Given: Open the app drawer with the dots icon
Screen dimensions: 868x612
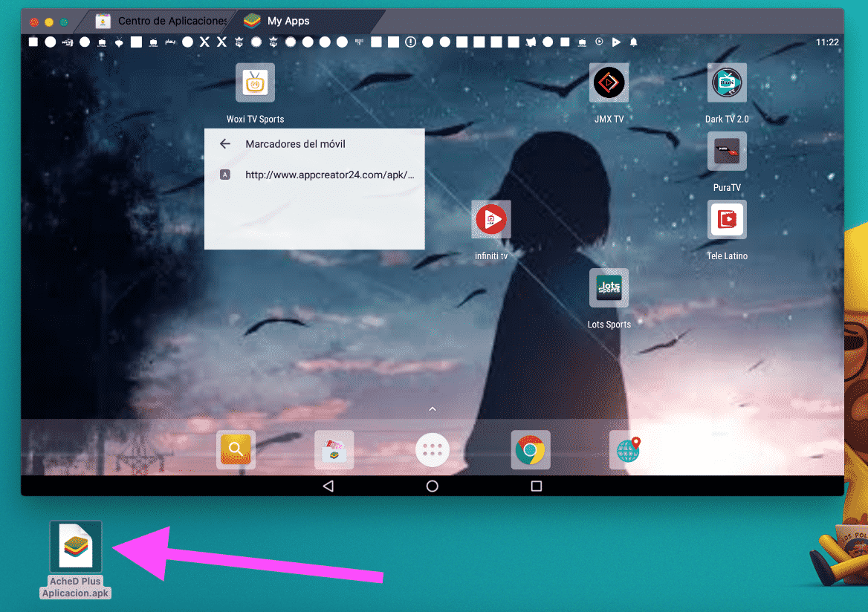Looking at the screenshot, I should [432, 450].
